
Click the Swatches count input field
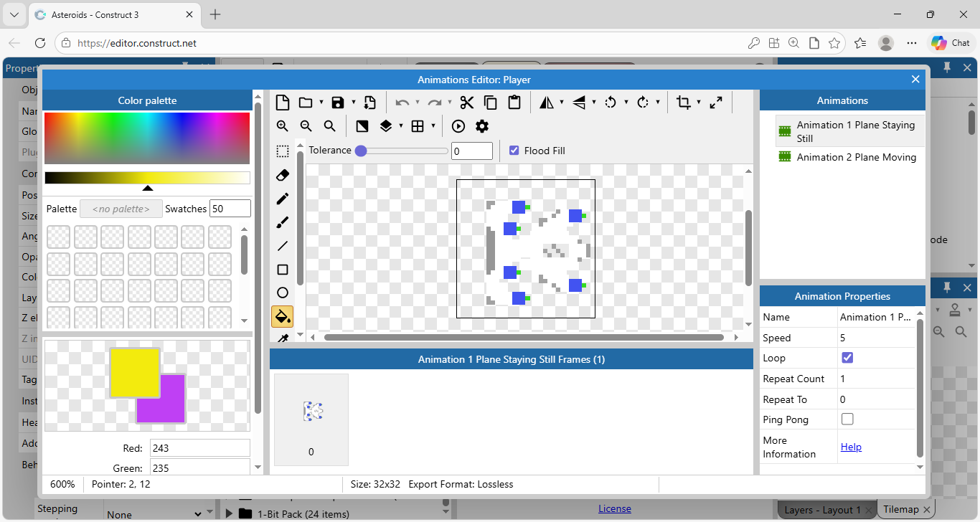pyautogui.click(x=230, y=209)
